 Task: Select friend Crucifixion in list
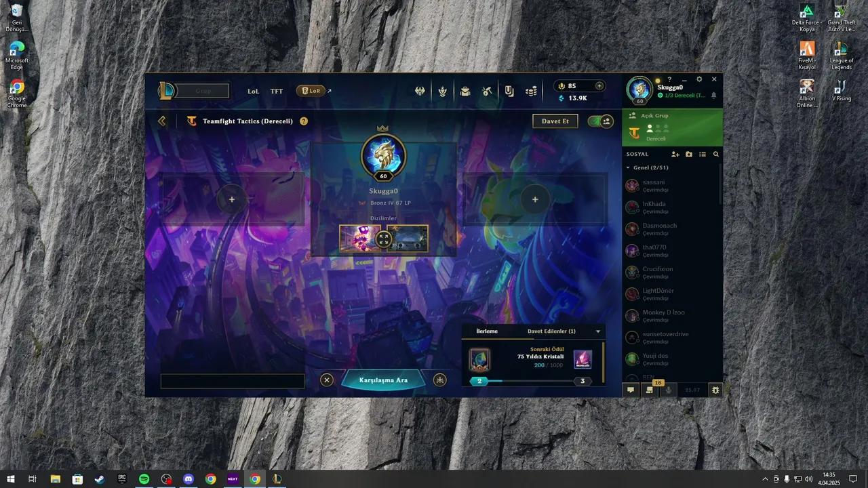[672, 272]
